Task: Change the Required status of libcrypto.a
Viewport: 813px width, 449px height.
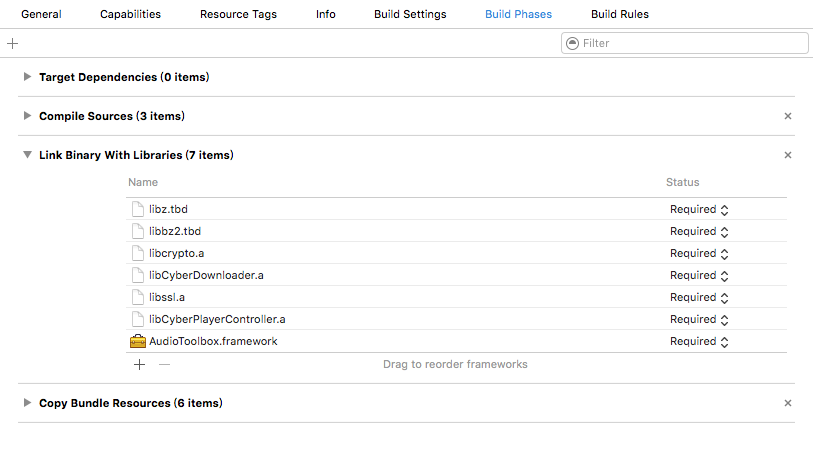Action: (699, 254)
